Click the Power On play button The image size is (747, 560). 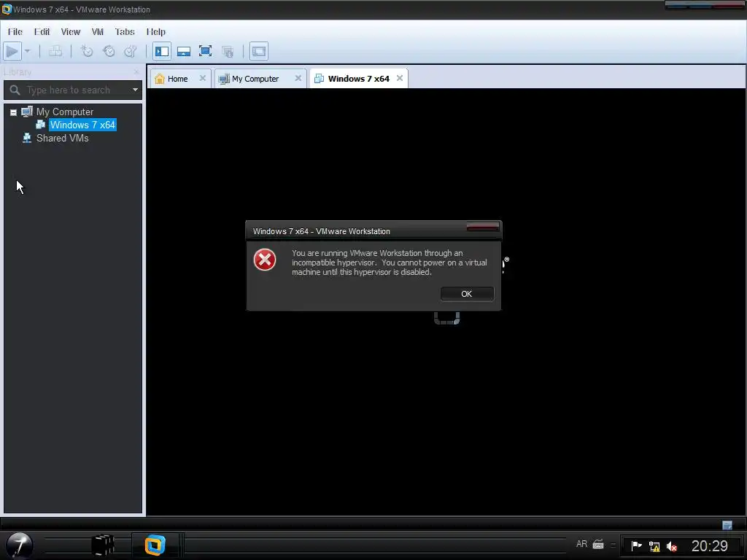tap(12, 51)
